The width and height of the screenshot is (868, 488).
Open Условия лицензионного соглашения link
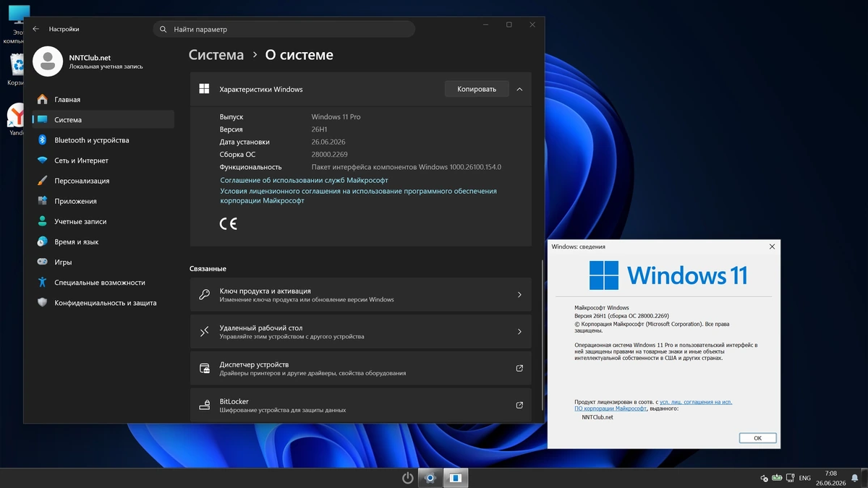[358, 195]
